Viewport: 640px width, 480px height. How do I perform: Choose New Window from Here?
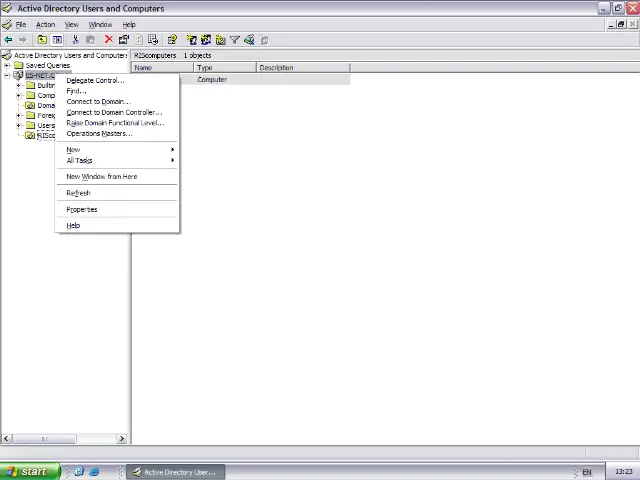117,177
